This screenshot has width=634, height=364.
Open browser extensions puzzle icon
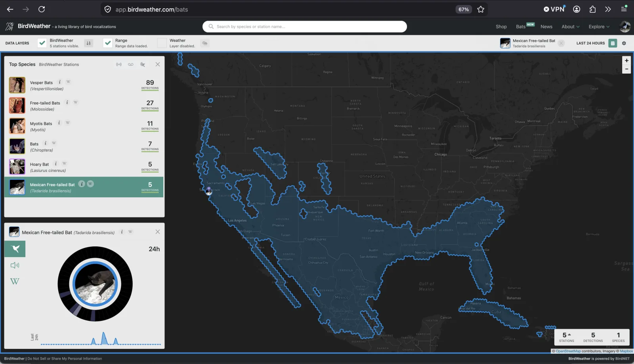pyautogui.click(x=592, y=9)
